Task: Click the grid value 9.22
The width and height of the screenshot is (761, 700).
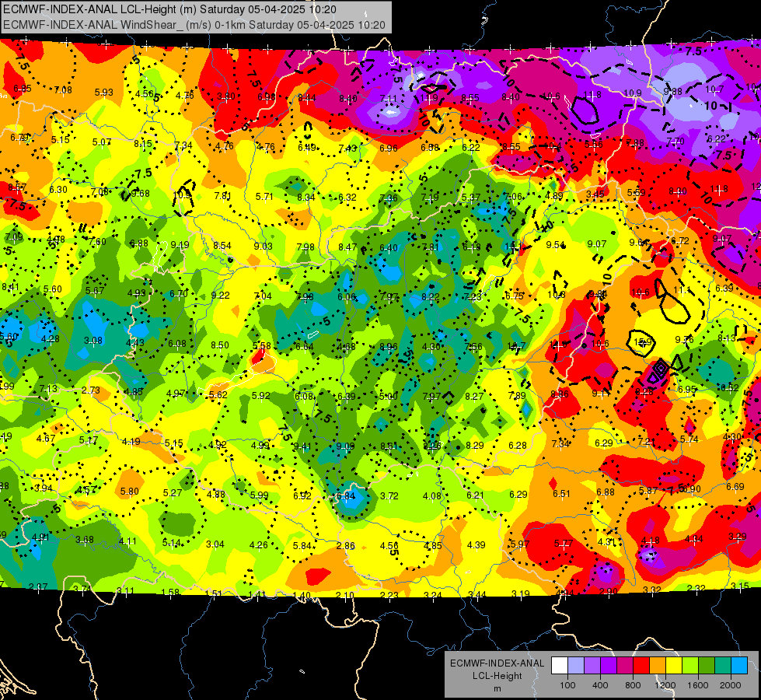Action: coord(221,295)
